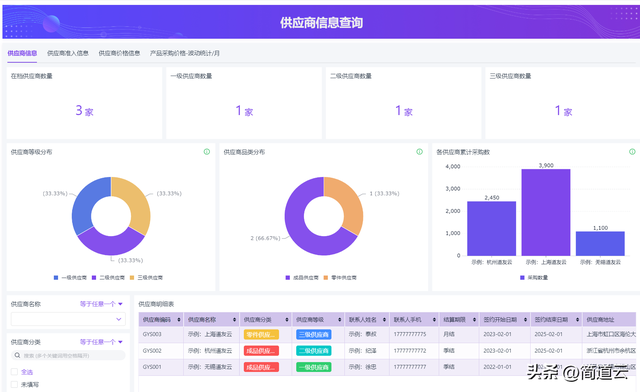Viewport: 640px width, 392px height.
Task: Select table cell GYS002
Action: pyautogui.click(x=152, y=351)
